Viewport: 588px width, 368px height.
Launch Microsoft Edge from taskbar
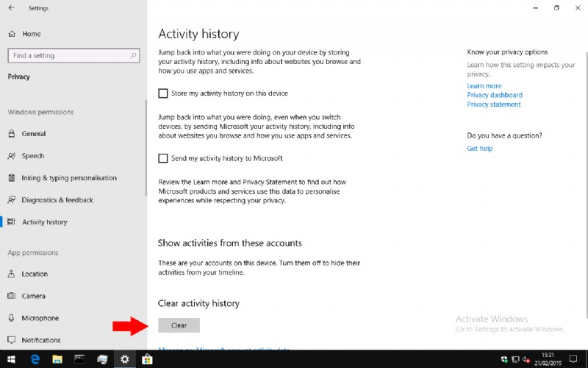click(x=35, y=359)
